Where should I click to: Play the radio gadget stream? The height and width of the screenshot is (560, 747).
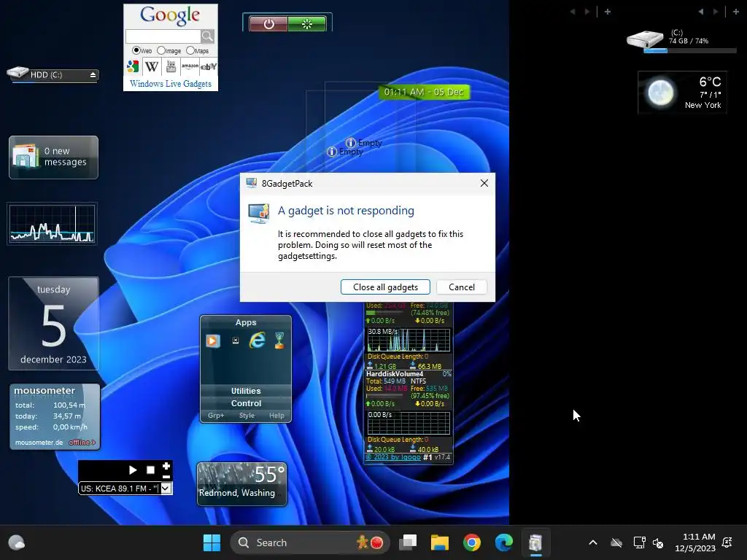[133, 470]
